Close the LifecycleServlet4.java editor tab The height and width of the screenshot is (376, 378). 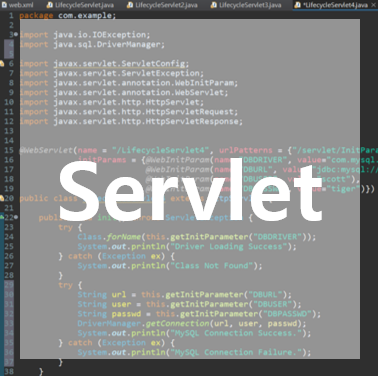point(373,5)
